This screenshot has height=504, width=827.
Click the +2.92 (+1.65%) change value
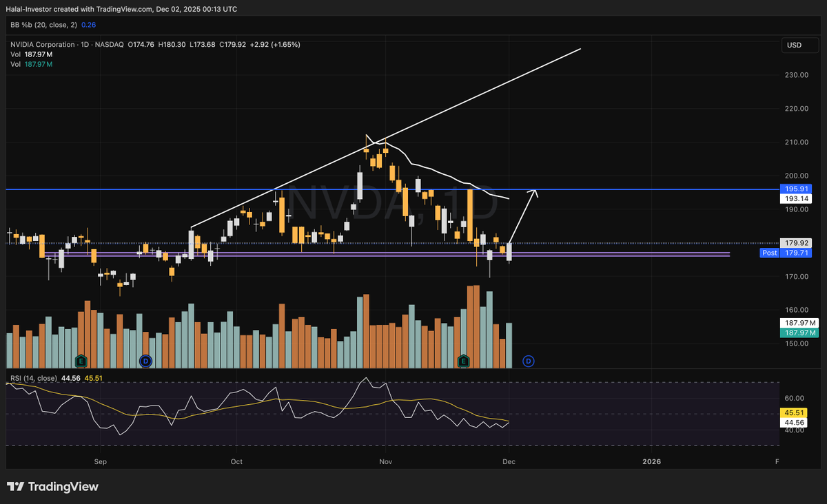pos(275,44)
